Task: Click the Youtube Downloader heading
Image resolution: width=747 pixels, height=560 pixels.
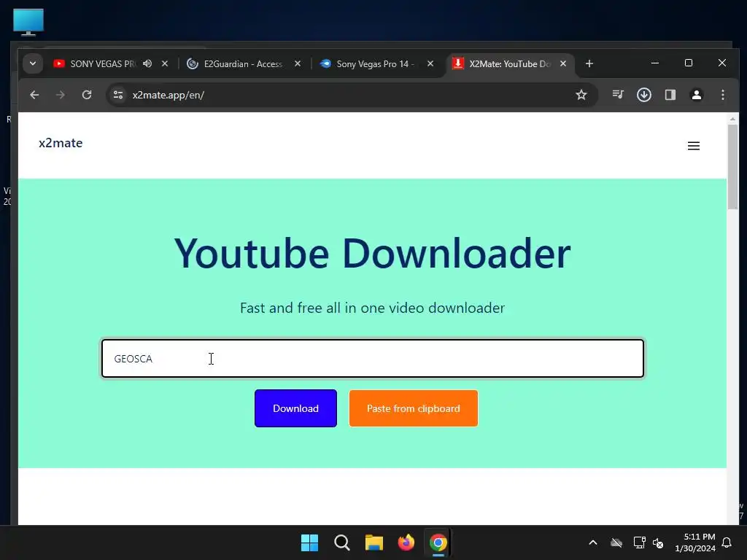Action: point(373,253)
